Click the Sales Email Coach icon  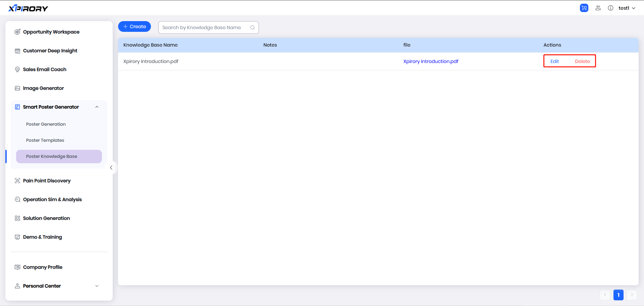pyautogui.click(x=17, y=69)
